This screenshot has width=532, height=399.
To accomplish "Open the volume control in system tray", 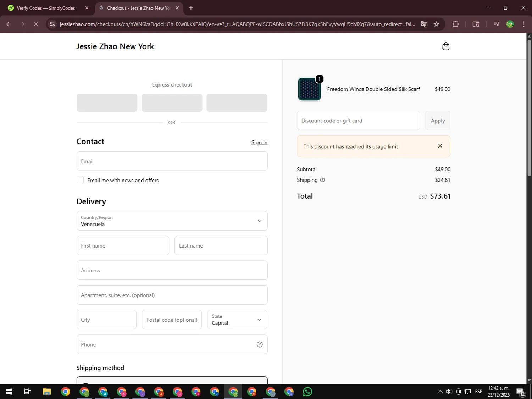I will coord(449,392).
